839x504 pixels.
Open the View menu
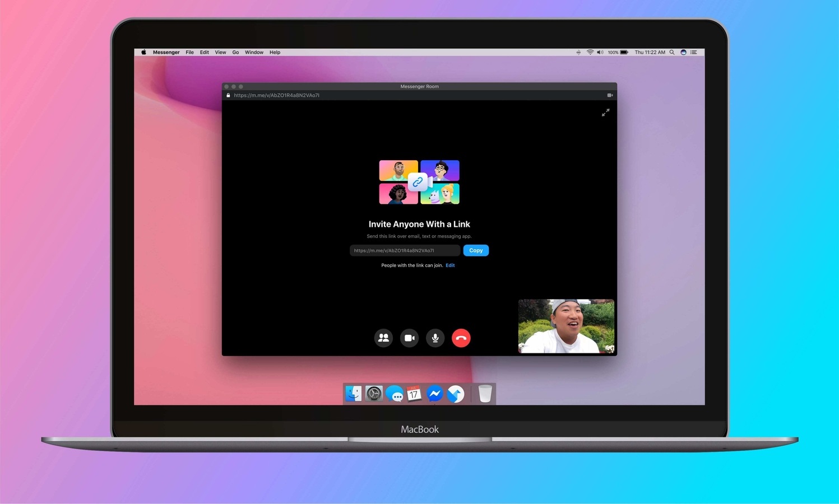220,52
